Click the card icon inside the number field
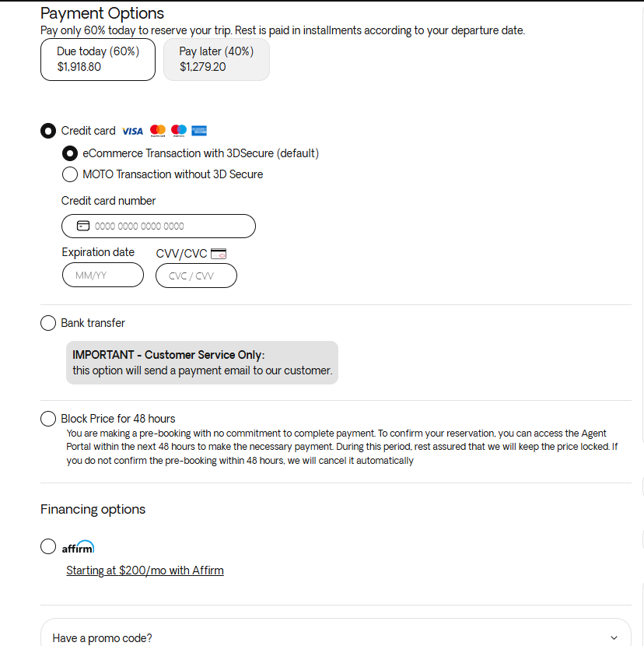 tap(83, 226)
